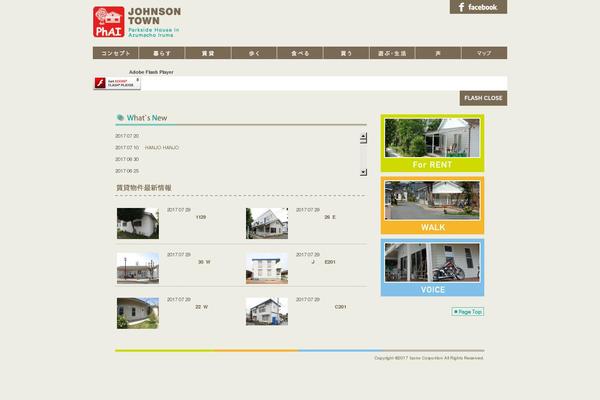Open the 声 menu item
The height and width of the screenshot is (400, 600).
point(438,53)
